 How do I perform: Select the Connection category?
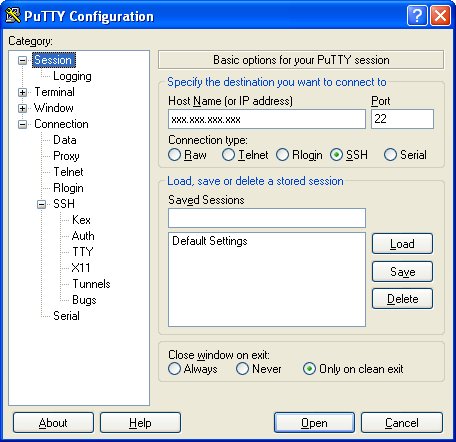(x=61, y=124)
